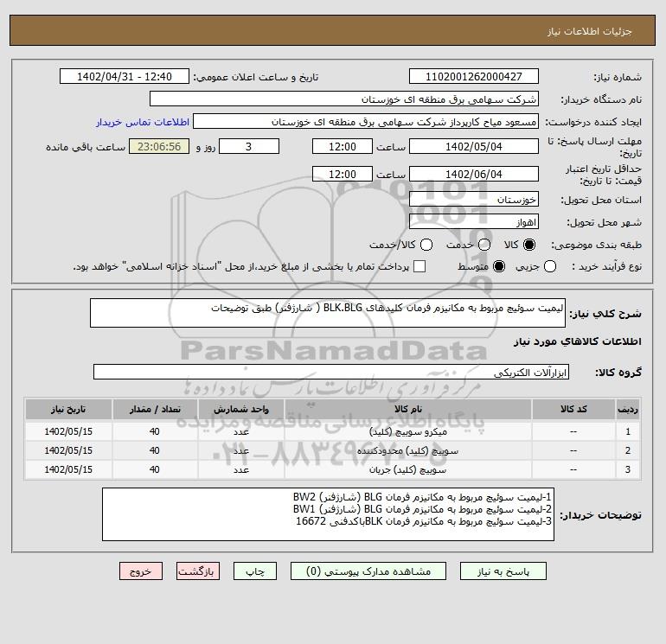Image resolution: width=666 pixels, height=644 pixels.
Task: Click the remaining time 23:06:56 field
Action: point(159,146)
